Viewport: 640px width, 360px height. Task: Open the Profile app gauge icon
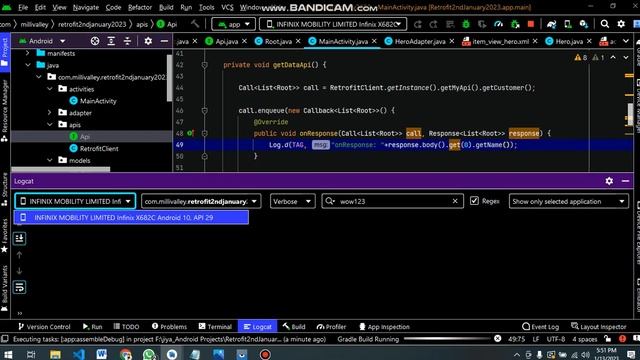498,24
